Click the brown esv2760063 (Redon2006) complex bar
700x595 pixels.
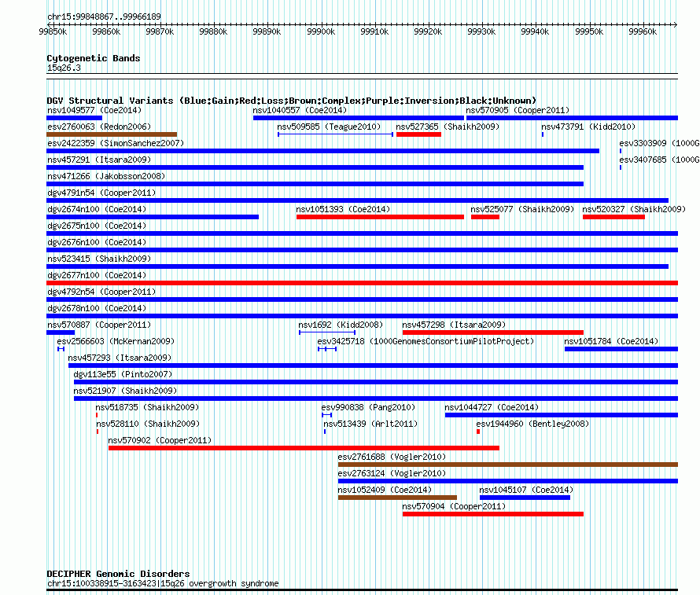tap(112, 134)
